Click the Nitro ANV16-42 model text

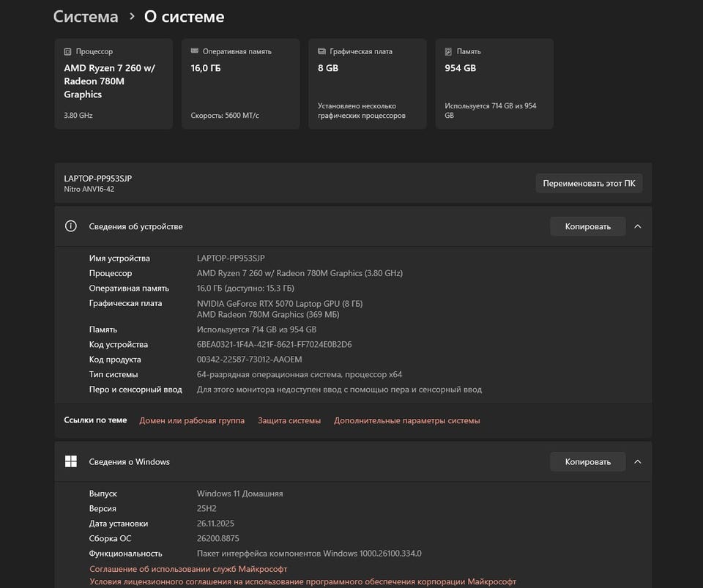[x=89, y=189]
